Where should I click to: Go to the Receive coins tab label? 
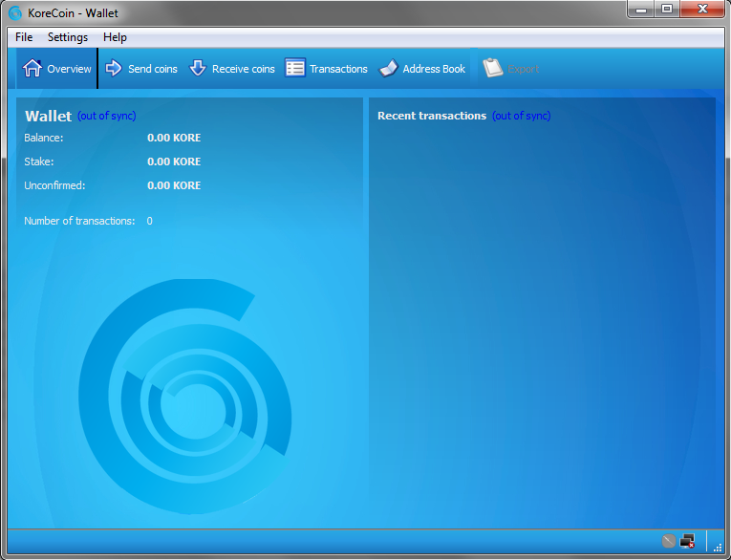click(x=244, y=69)
